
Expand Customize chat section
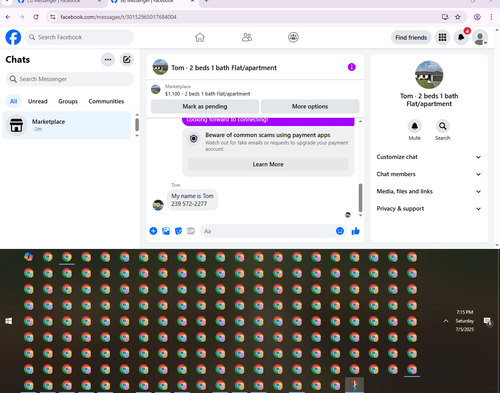(x=429, y=157)
